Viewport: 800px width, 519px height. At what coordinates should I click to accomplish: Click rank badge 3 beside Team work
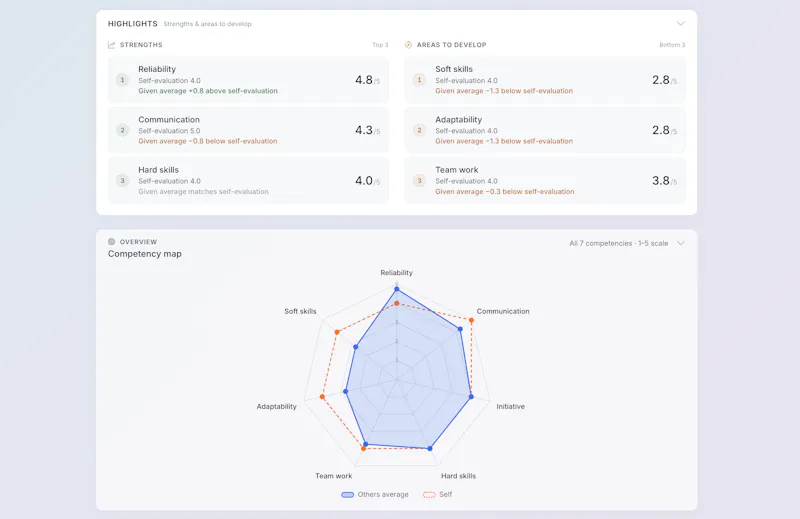click(419, 181)
